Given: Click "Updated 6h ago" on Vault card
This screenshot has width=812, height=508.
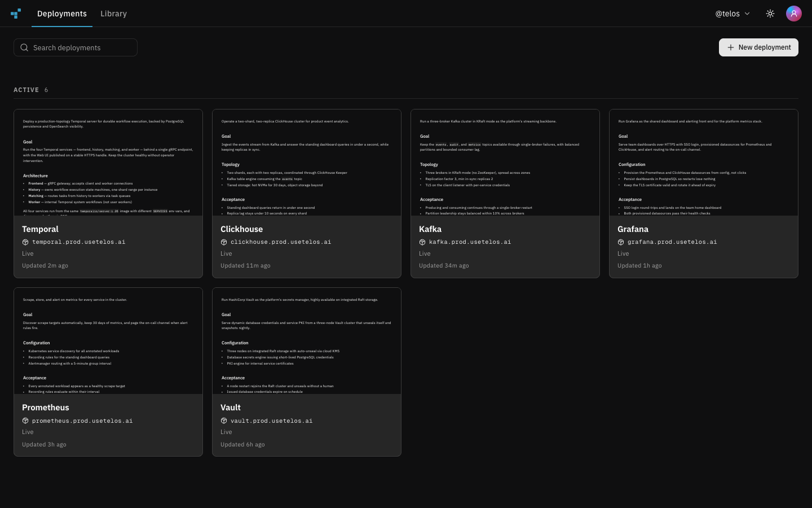Looking at the screenshot, I should (242, 444).
